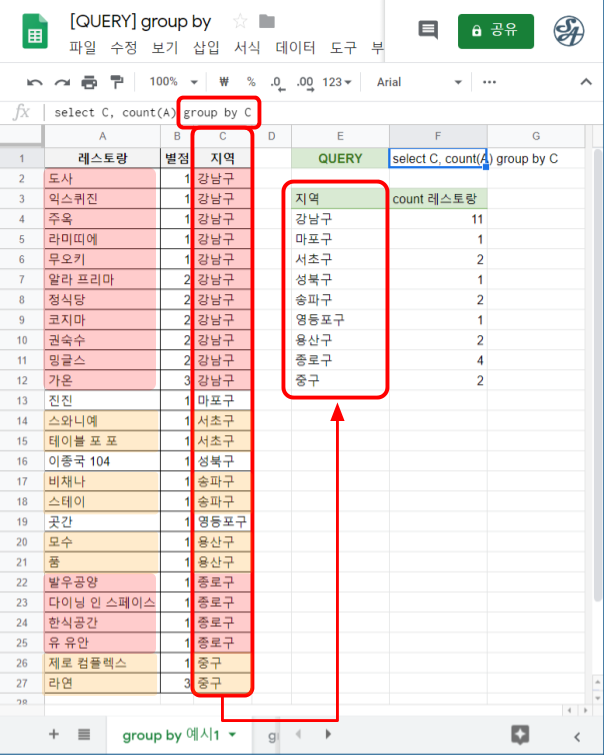
Task: Open Google Sheets home icon
Action: pyautogui.click(x=35, y=31)
